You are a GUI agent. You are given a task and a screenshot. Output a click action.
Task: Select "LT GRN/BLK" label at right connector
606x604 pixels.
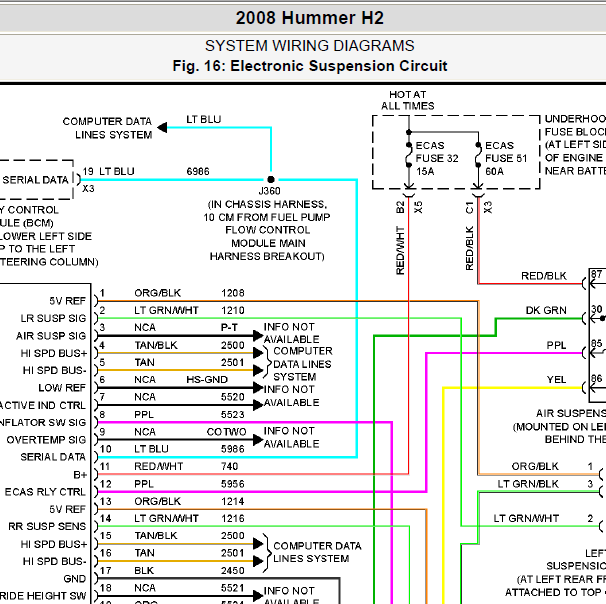[x=528, y=484]
